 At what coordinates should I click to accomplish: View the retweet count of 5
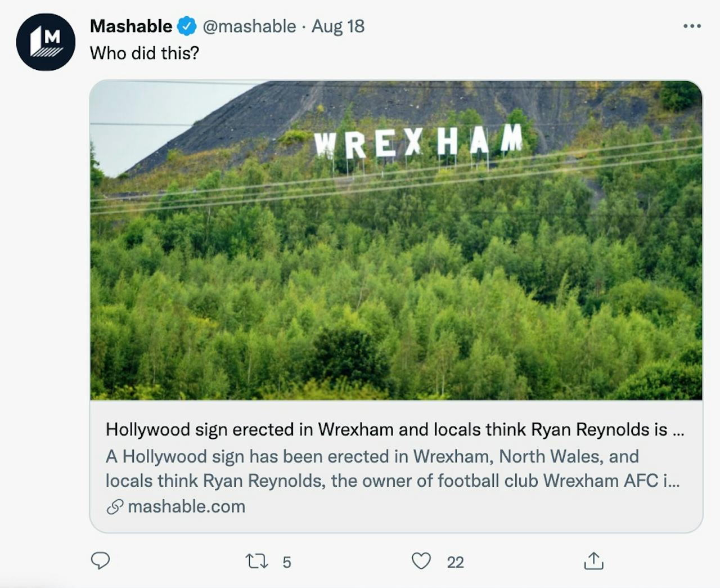(287, 562)
